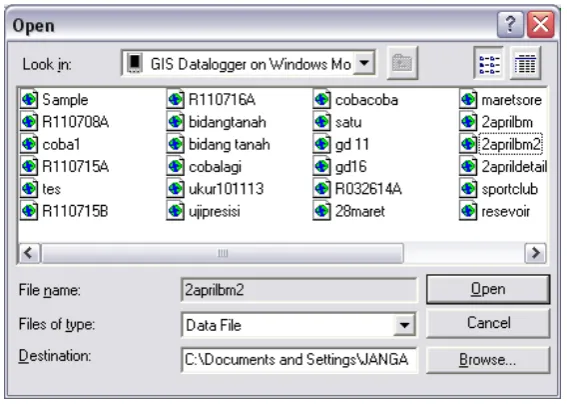Click the R110716A file icon

point(175,99)
